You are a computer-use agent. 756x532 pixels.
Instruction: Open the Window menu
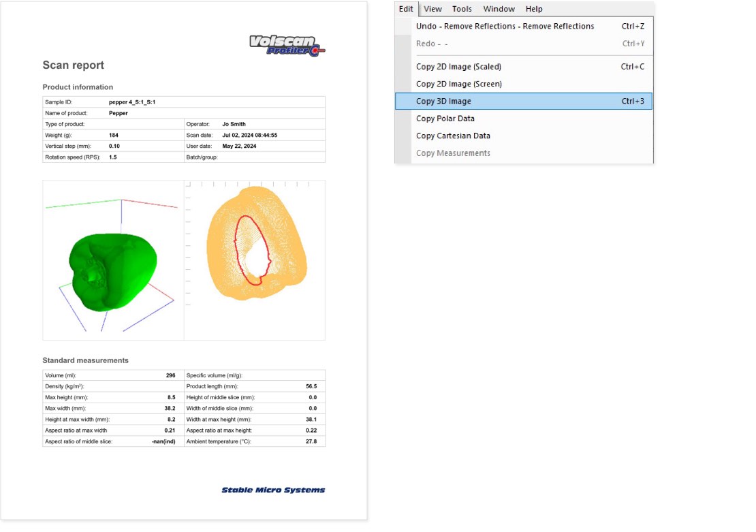point(499,9)
